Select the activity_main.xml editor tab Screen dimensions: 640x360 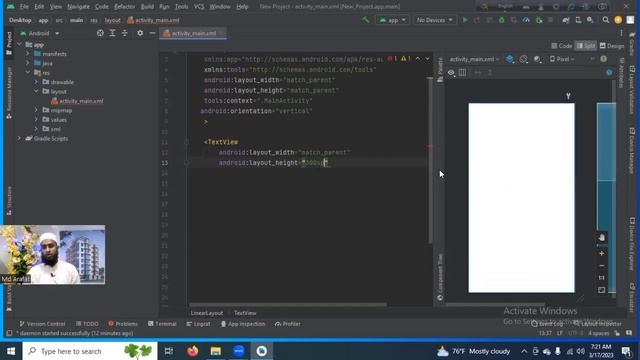tap(193, 33)
